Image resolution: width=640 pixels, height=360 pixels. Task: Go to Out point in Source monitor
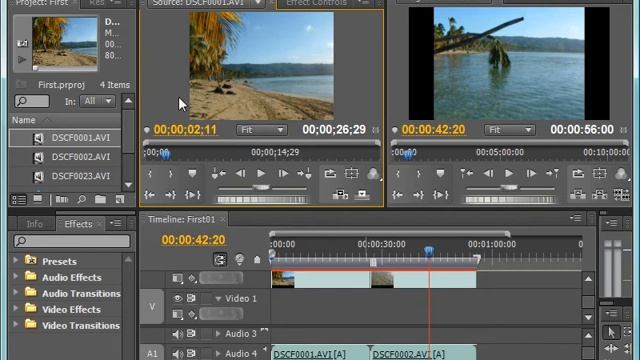170,195
